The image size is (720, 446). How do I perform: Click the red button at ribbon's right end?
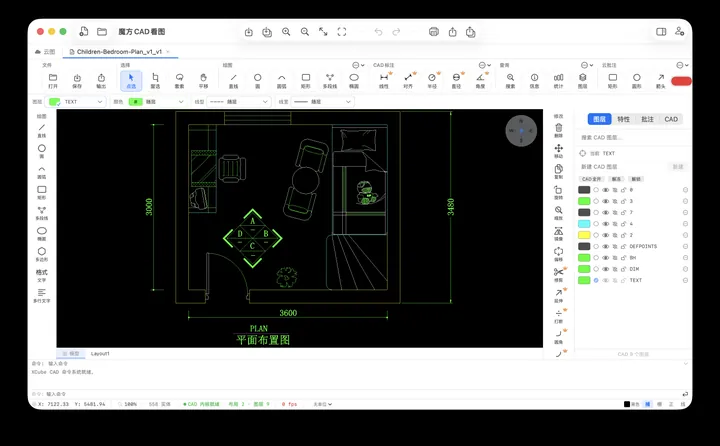coord(681,81)
